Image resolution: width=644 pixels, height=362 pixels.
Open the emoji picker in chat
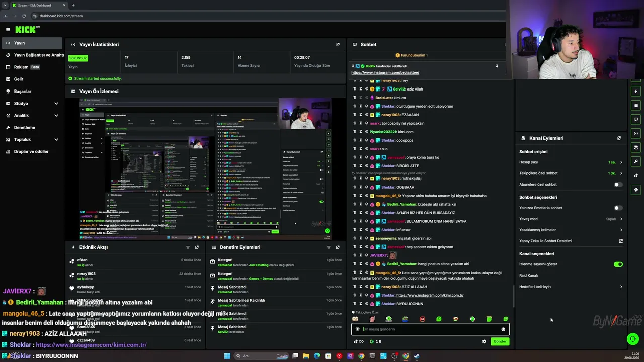pos(503,329)
